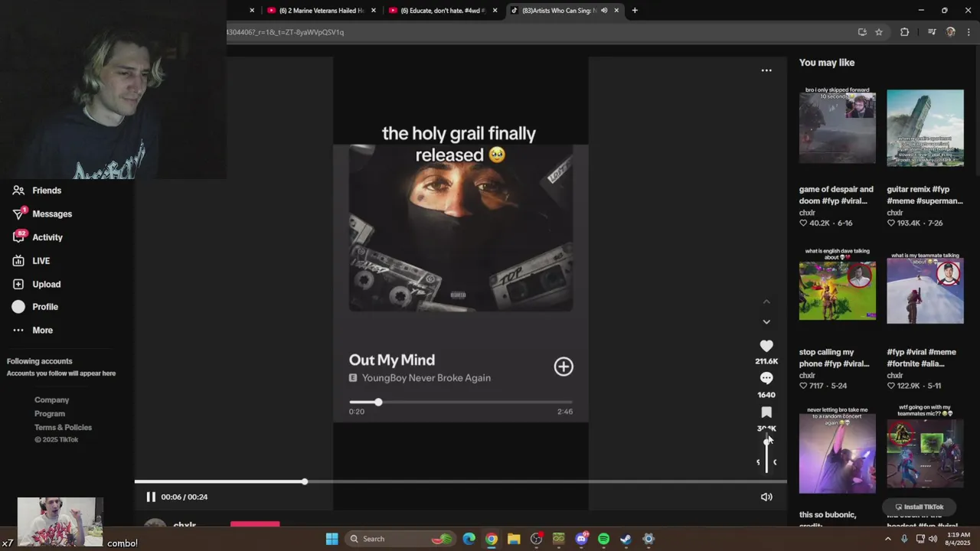Screen dimensions: 980x551
Task: Switch to Chrome in the taskbar
Action: [x=492, y=539]
